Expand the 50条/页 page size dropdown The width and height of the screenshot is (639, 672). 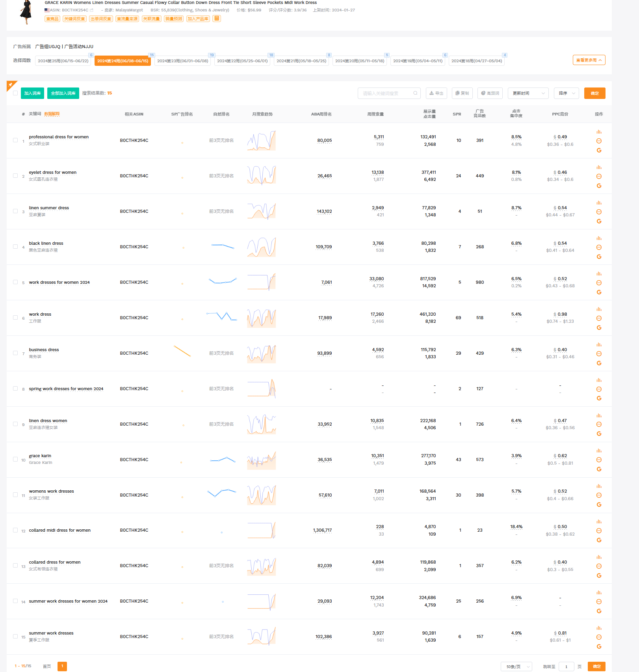(x=516, y=666)
